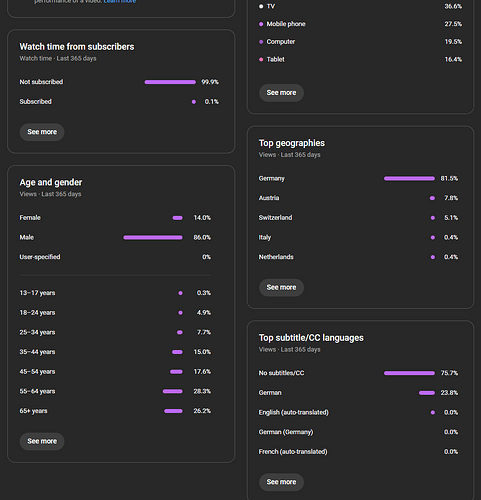Click the 0.1% subscribed value
This screenshot has height=500, width=481.
click(212, 102)
